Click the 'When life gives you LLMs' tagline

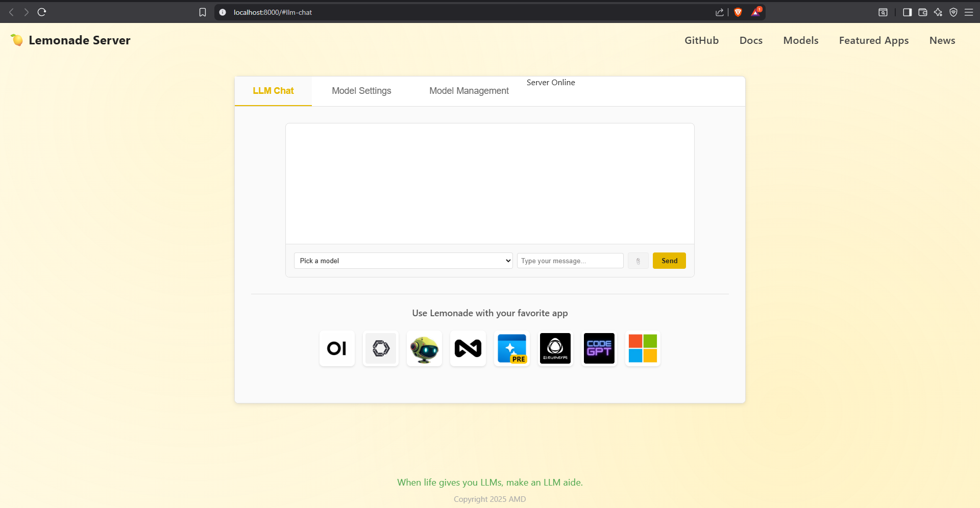coord(490,482)
